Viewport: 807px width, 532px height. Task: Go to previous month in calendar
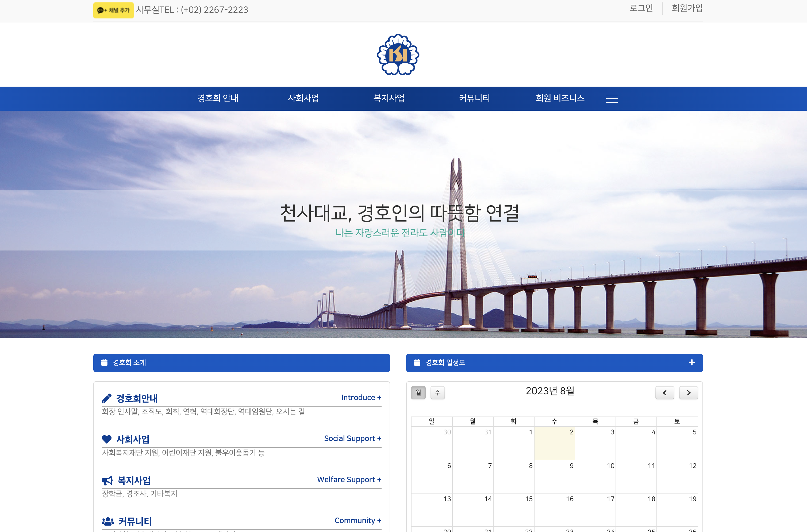click(x=664, y=392)
